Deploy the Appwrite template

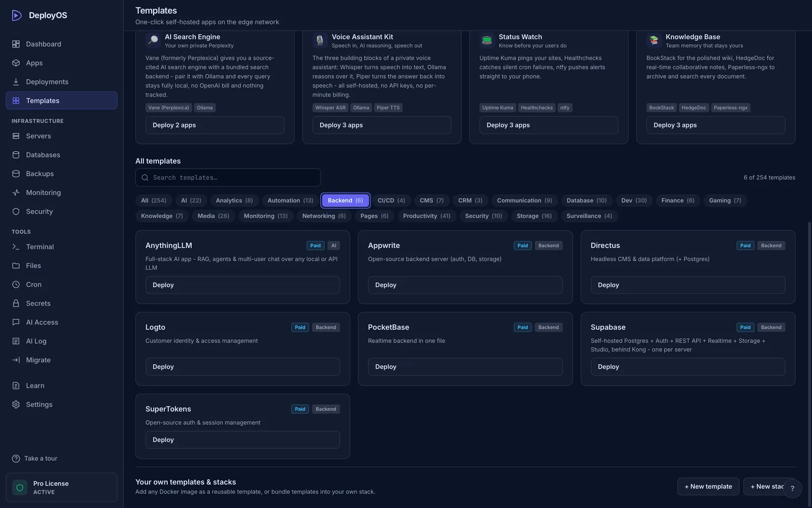(x=465, y=285)
